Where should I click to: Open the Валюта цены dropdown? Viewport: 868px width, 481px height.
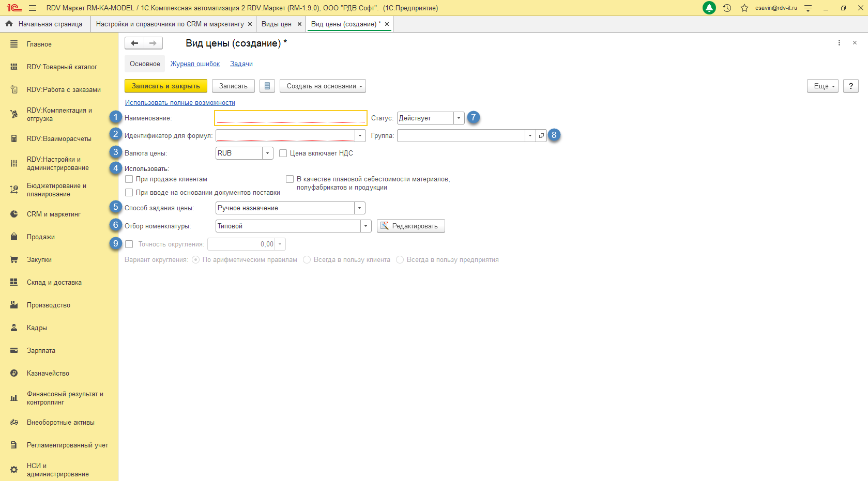[267, 153]
